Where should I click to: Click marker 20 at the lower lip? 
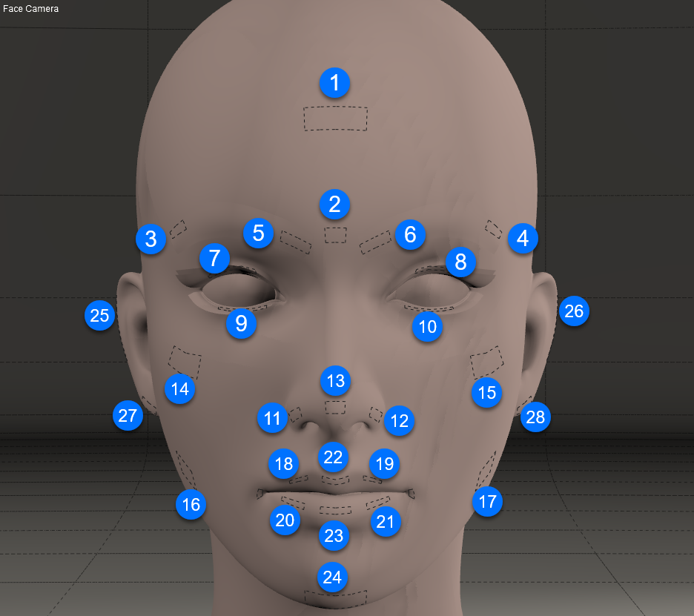285,520
